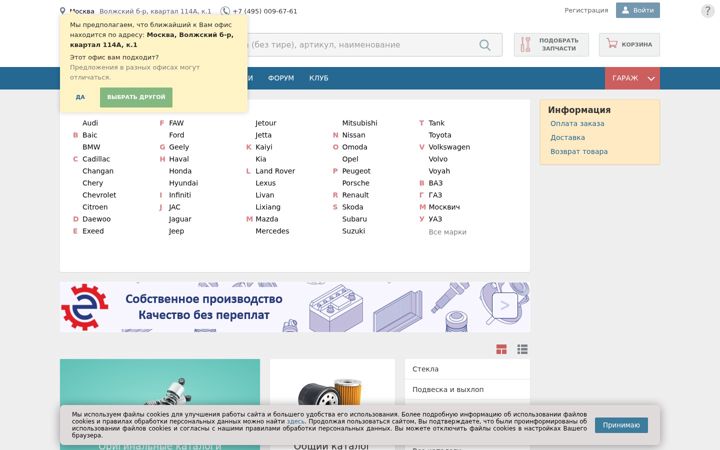Select the Mitsubishi brand
The height and width of the screenshot is (450, 720).
pos(360,123)
